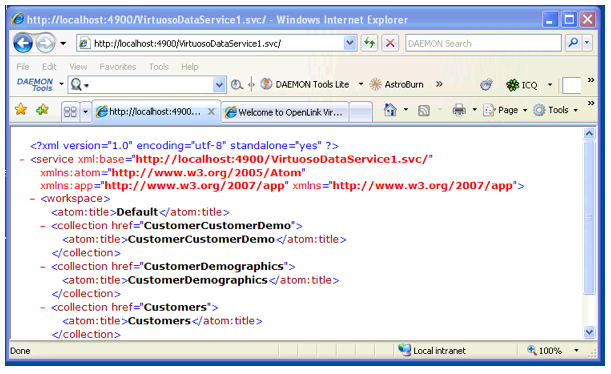Click the Local intranet zone icon
Screen dimensions: 611x374
coord(404,350)
